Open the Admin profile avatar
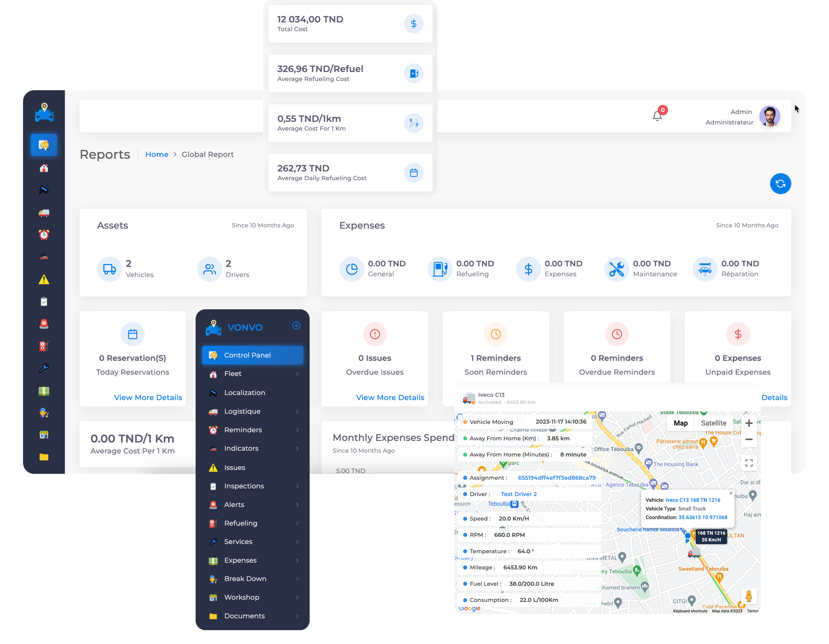Screen dimensions: 829x644 769,116
